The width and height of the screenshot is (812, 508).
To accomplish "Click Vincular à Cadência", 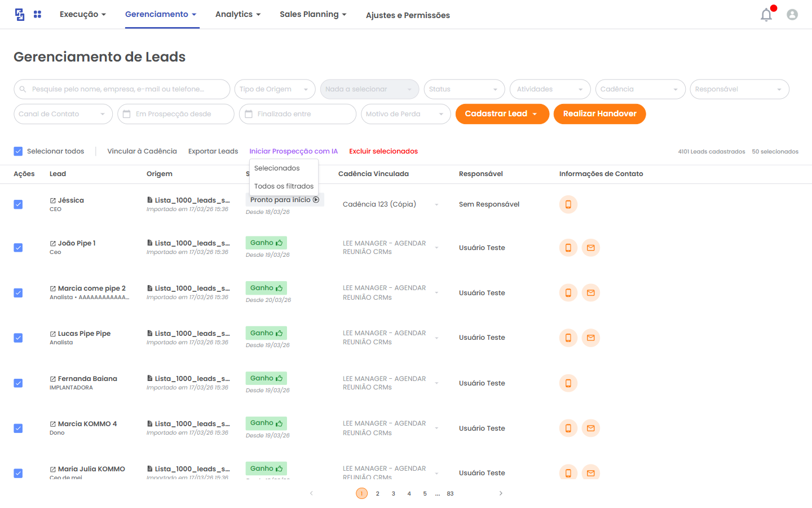I will (x=142, y=151).
